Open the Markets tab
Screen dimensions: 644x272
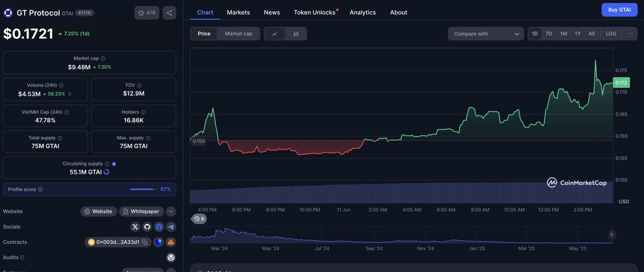pos(238,12)
